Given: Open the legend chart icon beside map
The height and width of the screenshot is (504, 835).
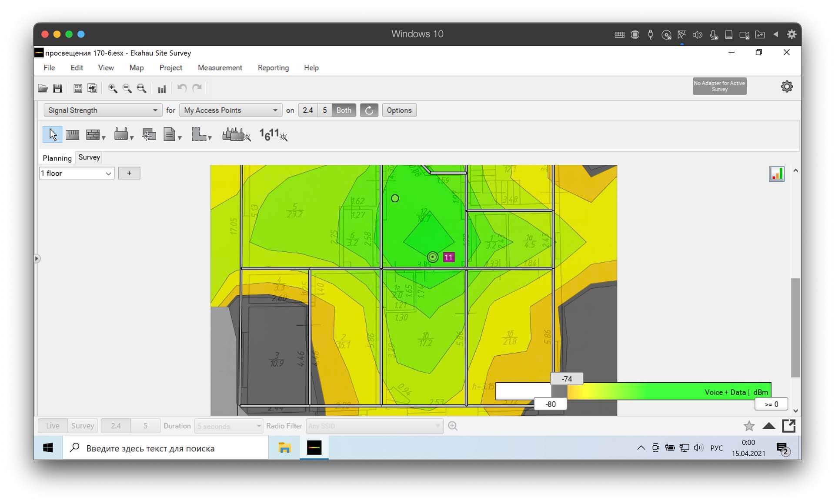Looking at the screenshot, I should pos(776,174).
